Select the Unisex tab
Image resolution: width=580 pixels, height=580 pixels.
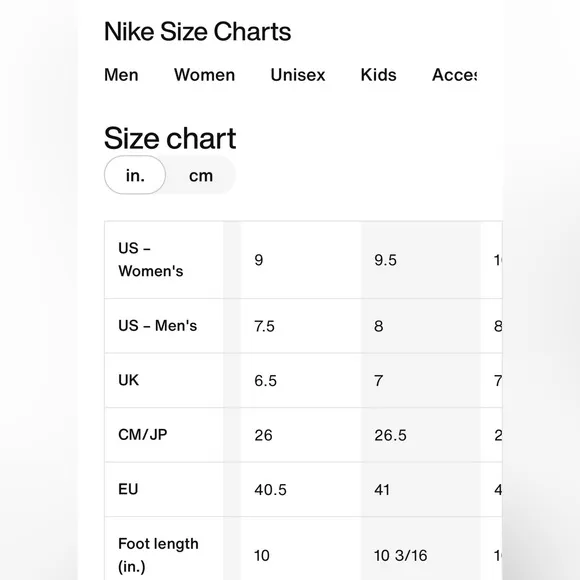(298, 75)
